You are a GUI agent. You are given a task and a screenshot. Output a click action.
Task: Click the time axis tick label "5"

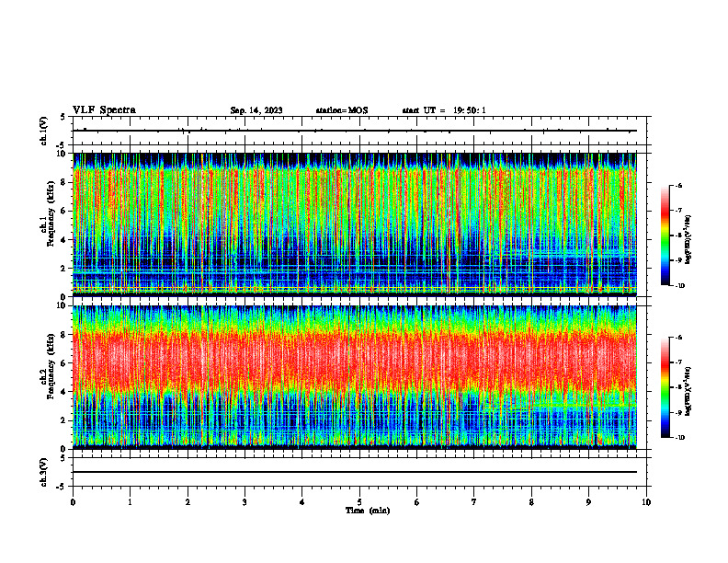tap(359, 502)
